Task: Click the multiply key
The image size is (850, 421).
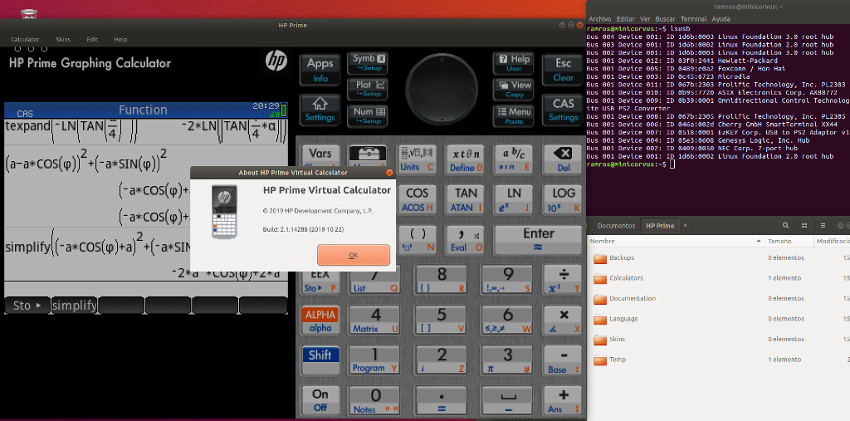Action: coord(563,320)
